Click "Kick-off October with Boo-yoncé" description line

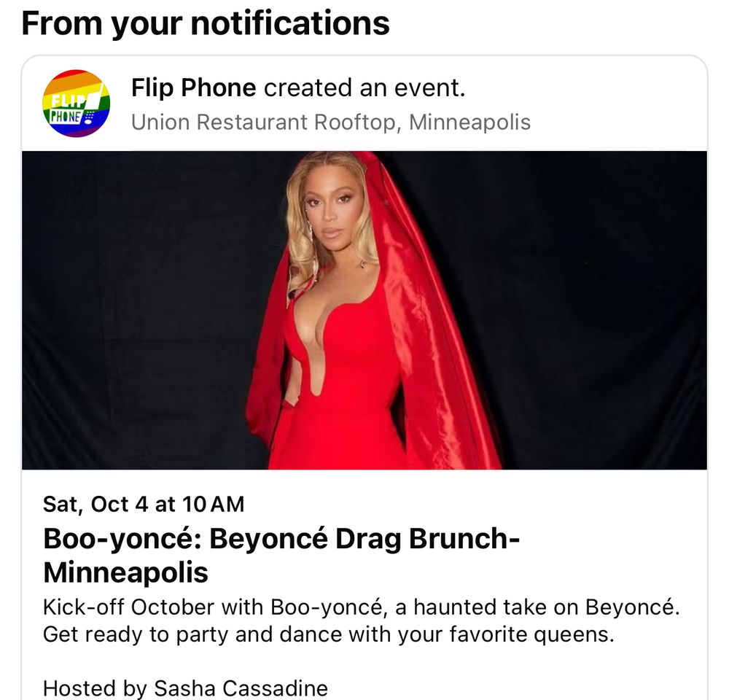[x=362, y=607]
